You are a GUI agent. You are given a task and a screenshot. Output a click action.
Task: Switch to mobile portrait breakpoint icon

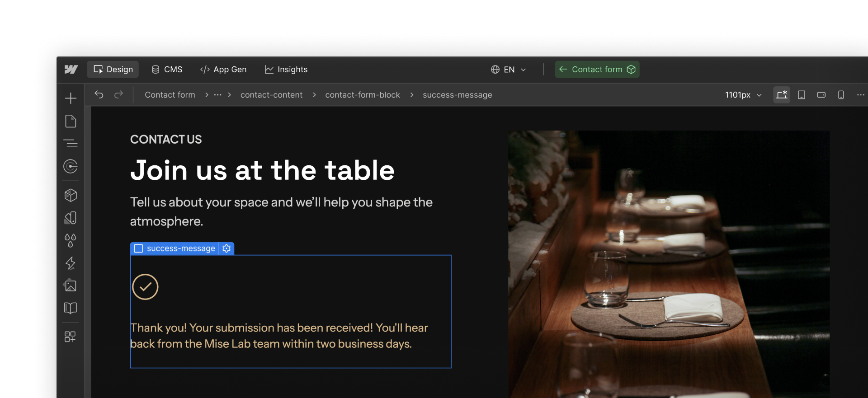(841, 95)
